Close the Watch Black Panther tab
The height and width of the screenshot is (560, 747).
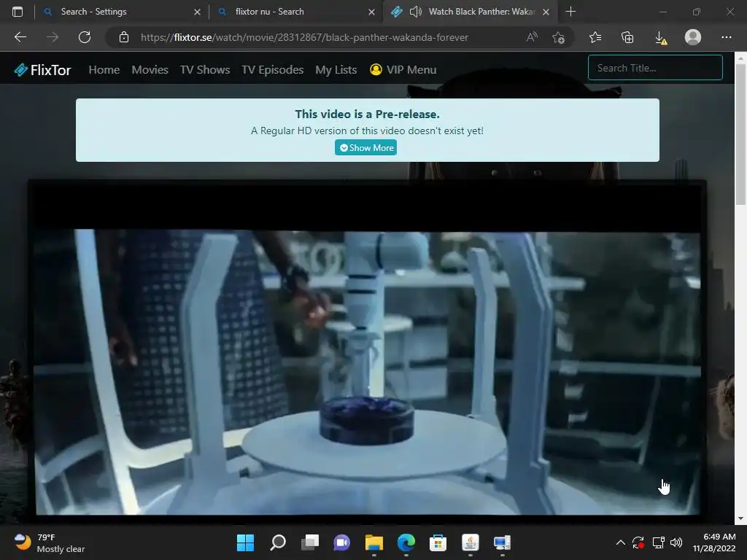pyautogui.click(x=546, y=12)
